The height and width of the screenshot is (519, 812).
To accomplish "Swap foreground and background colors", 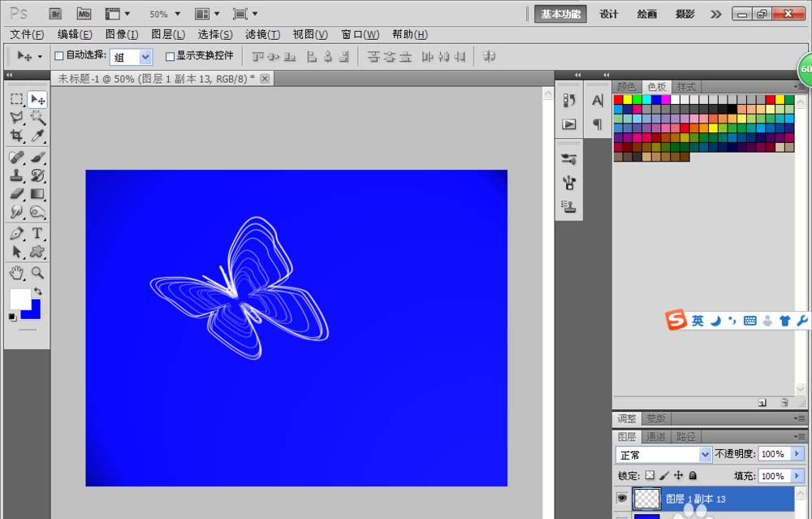I will [37, 292].
